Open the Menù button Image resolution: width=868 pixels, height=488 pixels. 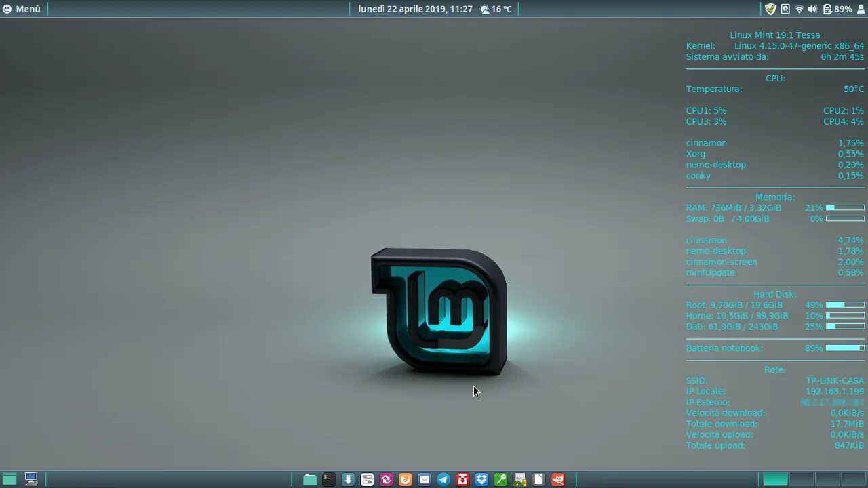(22, 9)
